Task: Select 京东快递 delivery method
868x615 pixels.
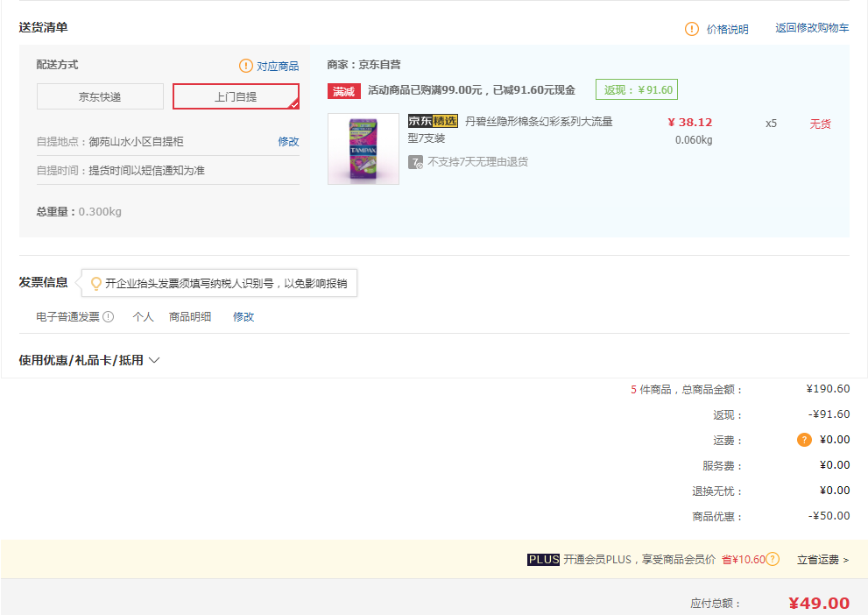Action: [x=100, y=97]
